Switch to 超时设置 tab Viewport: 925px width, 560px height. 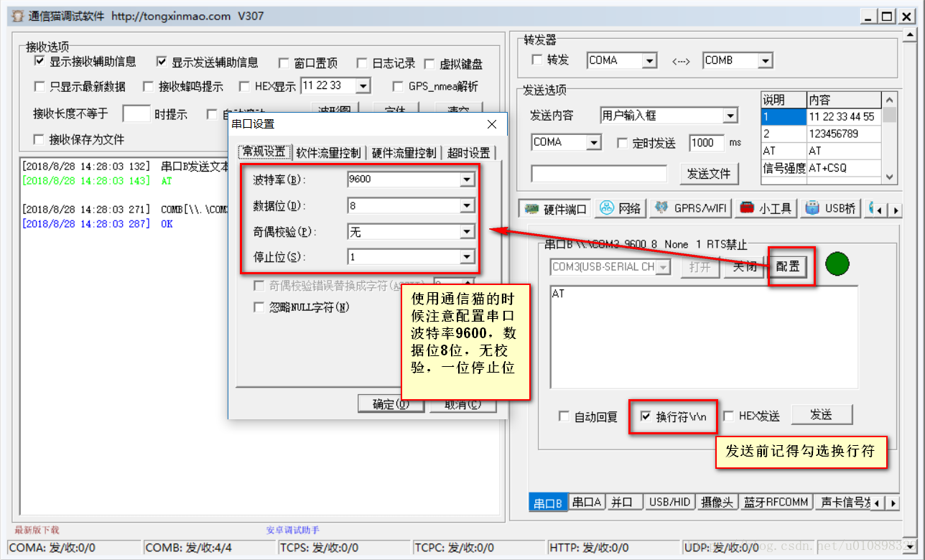(468, 152)
